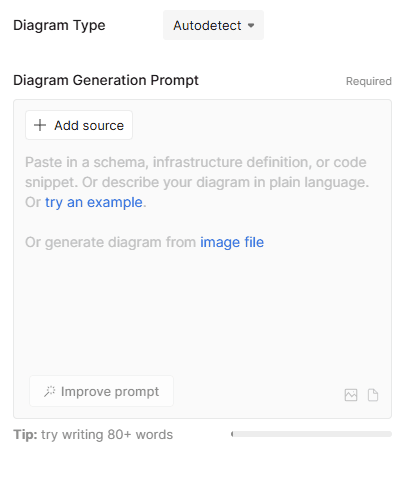Click the word count progress bar
Screen dimensions: 409x480
(311, 434)
